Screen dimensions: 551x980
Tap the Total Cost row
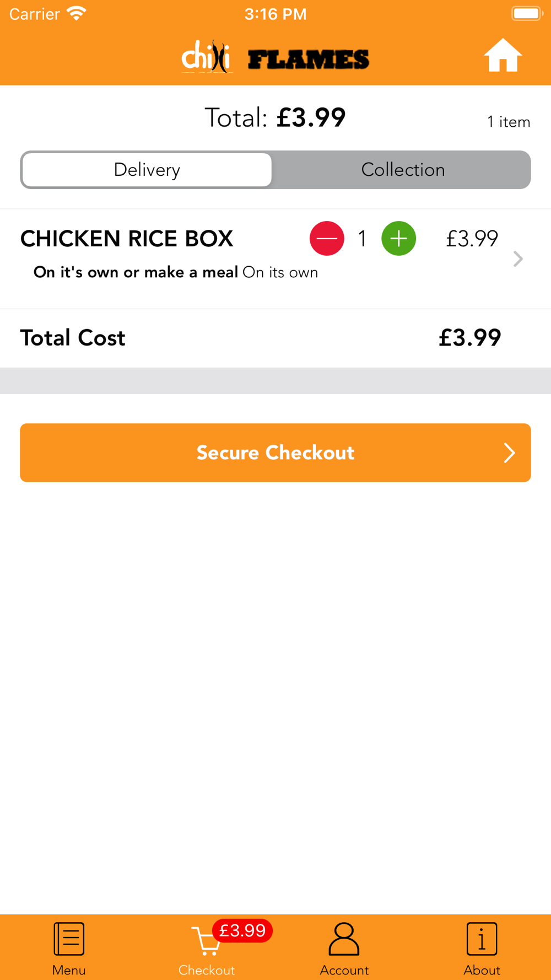(275, 338)
